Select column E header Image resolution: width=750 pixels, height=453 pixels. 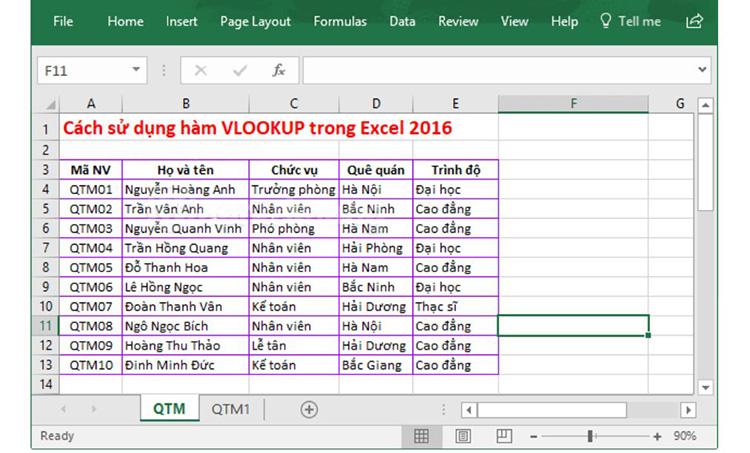(455, 104)
